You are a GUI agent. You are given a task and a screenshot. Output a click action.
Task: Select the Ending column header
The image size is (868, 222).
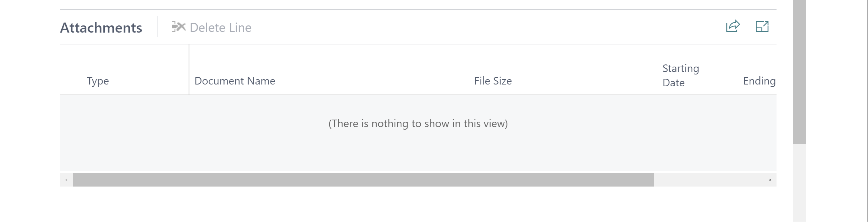[x=759, y=81]
